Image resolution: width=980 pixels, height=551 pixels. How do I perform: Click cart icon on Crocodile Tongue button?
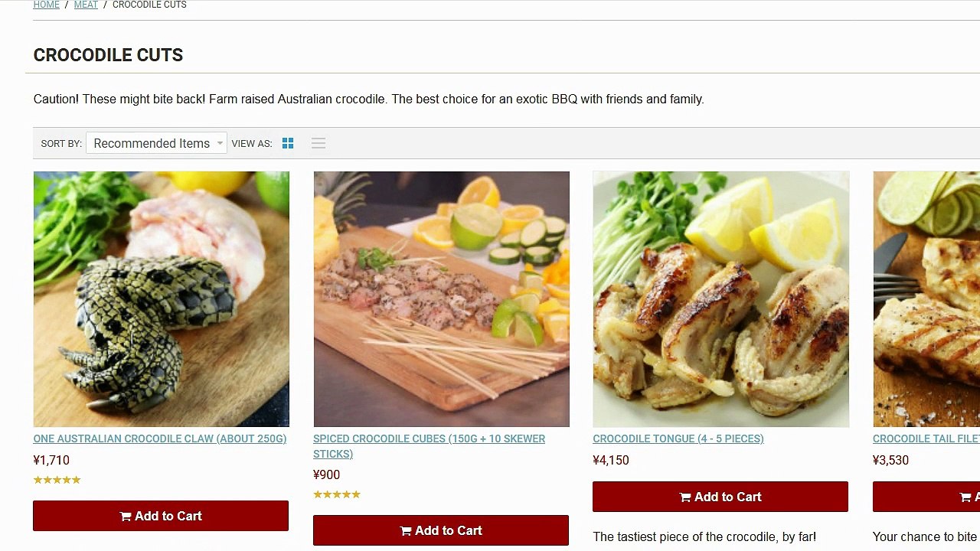click(685, 497)
